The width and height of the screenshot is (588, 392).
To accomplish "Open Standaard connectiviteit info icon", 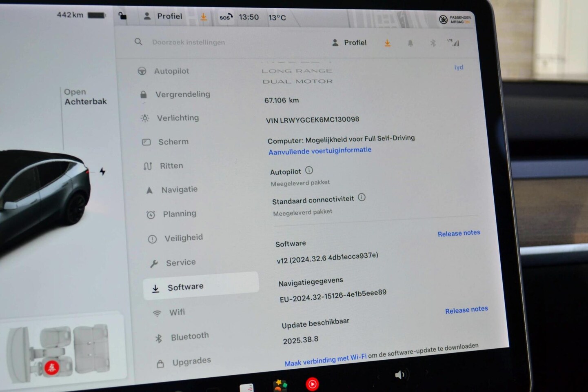I will [362, 197].
